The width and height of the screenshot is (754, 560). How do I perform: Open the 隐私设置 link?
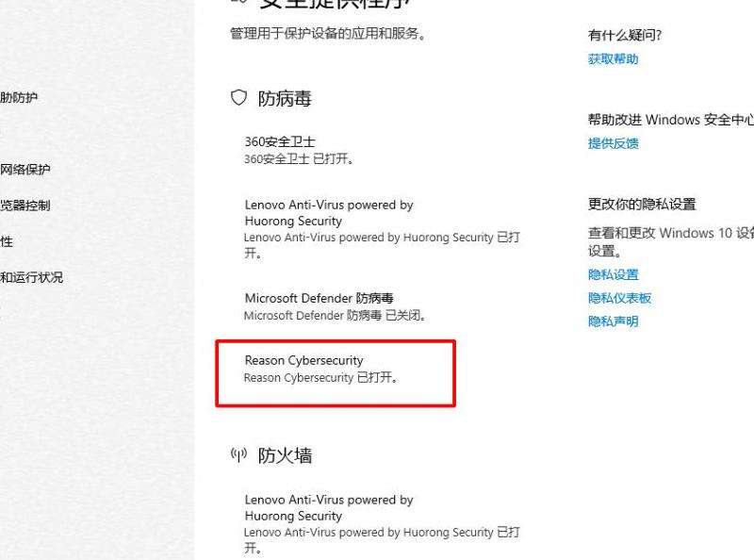[x=614, y=274]
